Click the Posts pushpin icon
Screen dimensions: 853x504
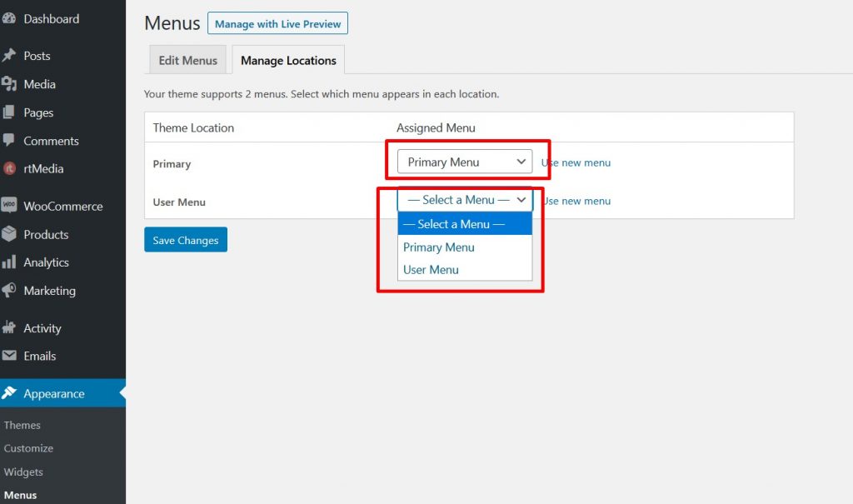tap(8, 56)
